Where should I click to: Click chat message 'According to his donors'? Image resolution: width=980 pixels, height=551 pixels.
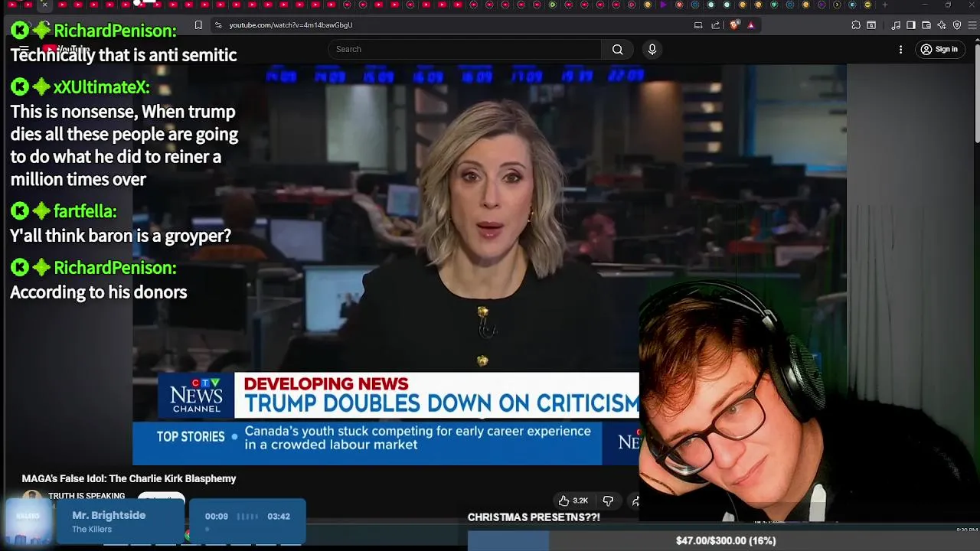click(98, 292)
